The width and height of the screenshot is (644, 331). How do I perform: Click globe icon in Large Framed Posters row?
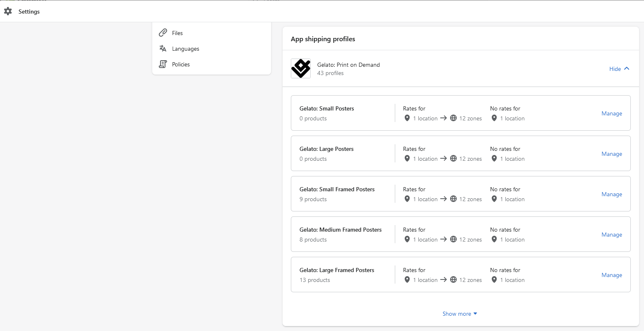tap(453, 280)
